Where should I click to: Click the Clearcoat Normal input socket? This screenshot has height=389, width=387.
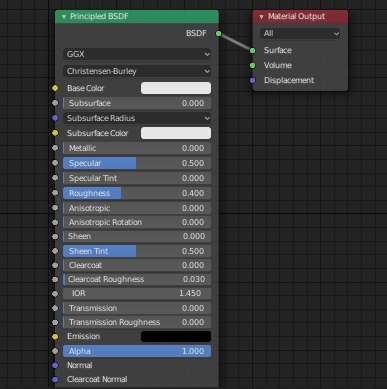tap(55, 379)
